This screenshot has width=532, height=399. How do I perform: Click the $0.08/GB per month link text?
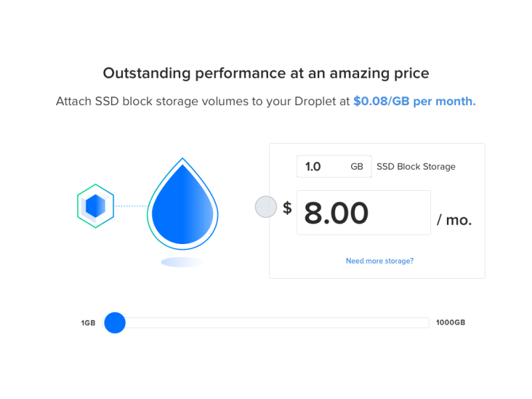point(414,101)
